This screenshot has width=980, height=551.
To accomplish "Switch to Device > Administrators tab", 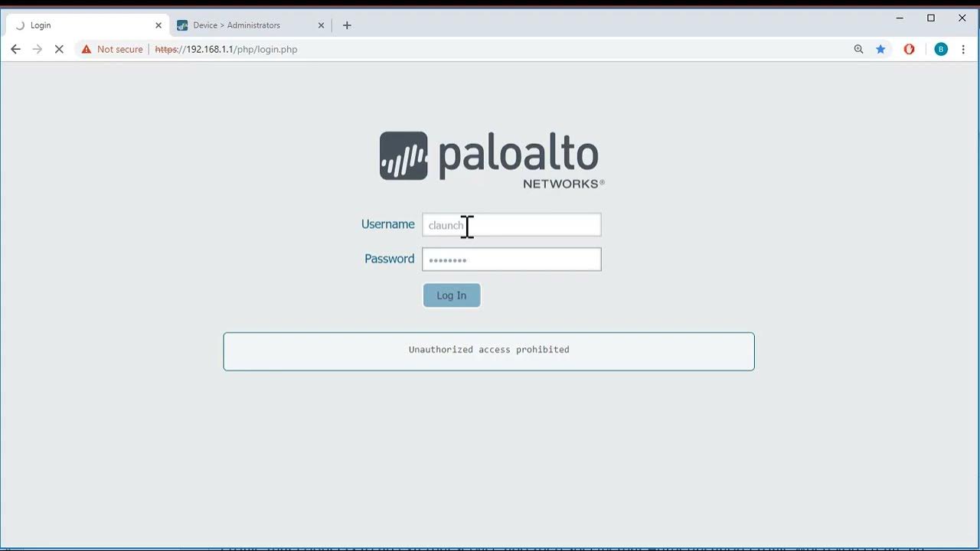I will 251,25.
